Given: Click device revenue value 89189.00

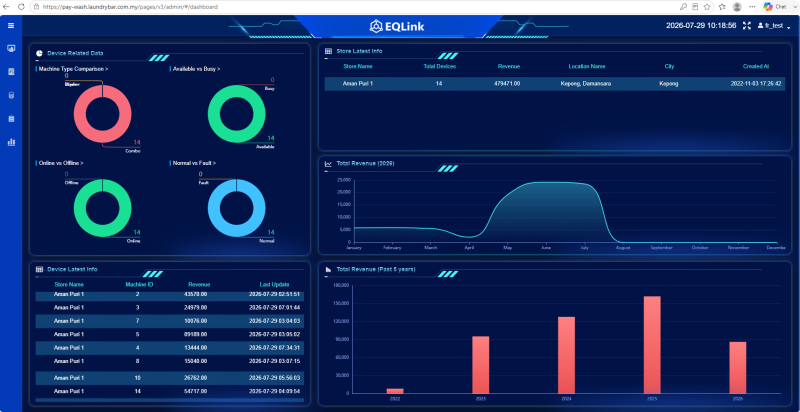Looking at the screenshot, I should click(x=195, y=334).
